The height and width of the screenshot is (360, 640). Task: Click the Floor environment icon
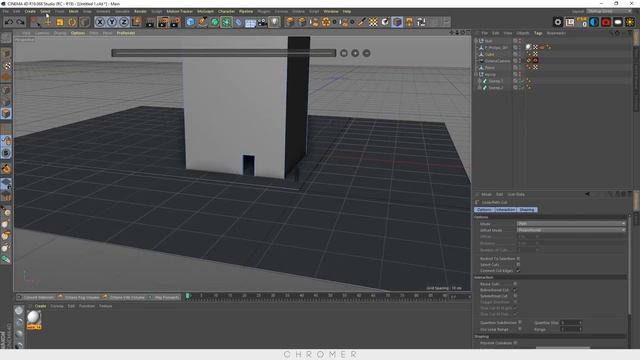coord(251,22)
